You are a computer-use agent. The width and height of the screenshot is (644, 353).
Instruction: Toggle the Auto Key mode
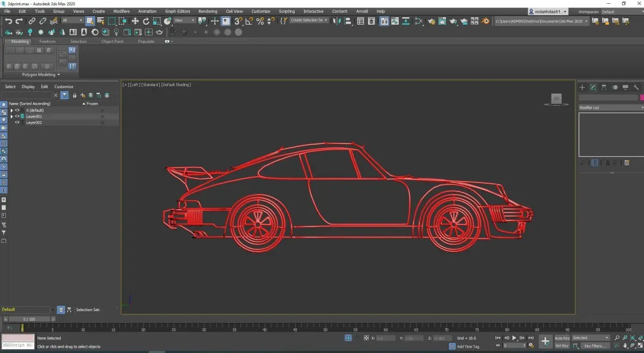[x=562, y=338]
